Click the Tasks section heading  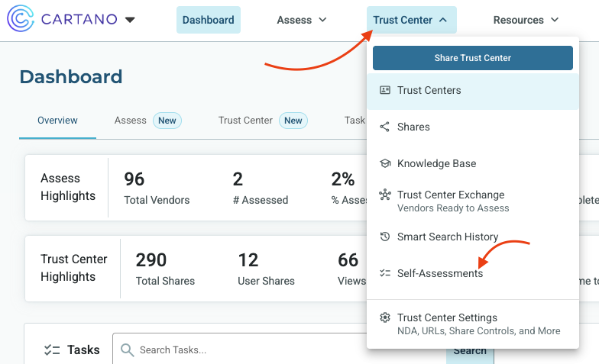click(83, 350)
